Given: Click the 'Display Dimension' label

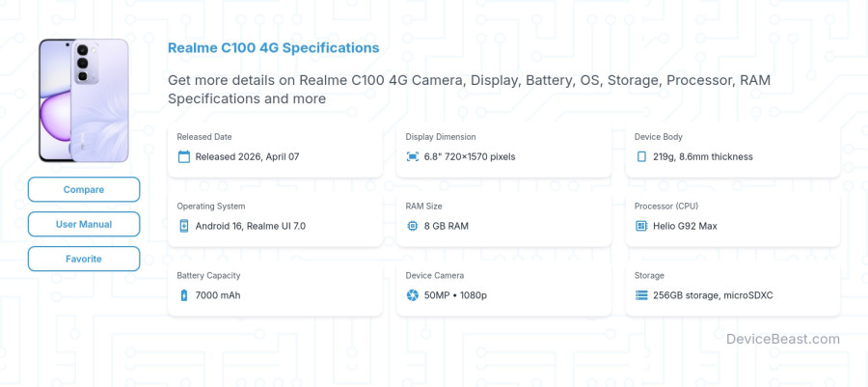Looking at the screenshot, I should (x=440, y=137).
